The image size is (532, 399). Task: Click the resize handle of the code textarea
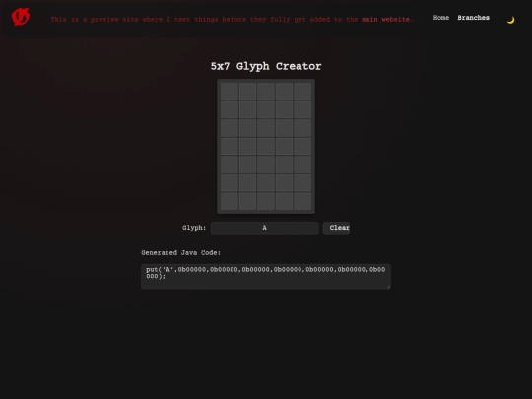[x=388, y=287]
